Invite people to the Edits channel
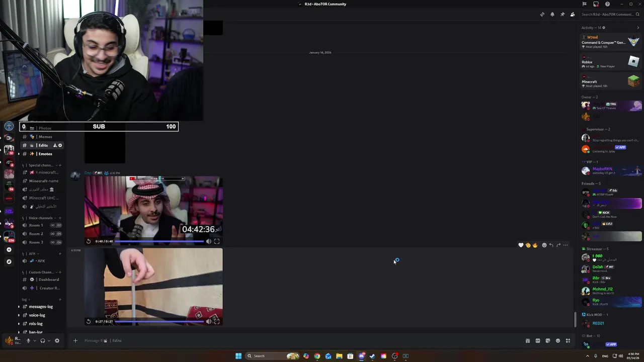The width and height of the screenshot is (644, 362). (x=55, y=145)
